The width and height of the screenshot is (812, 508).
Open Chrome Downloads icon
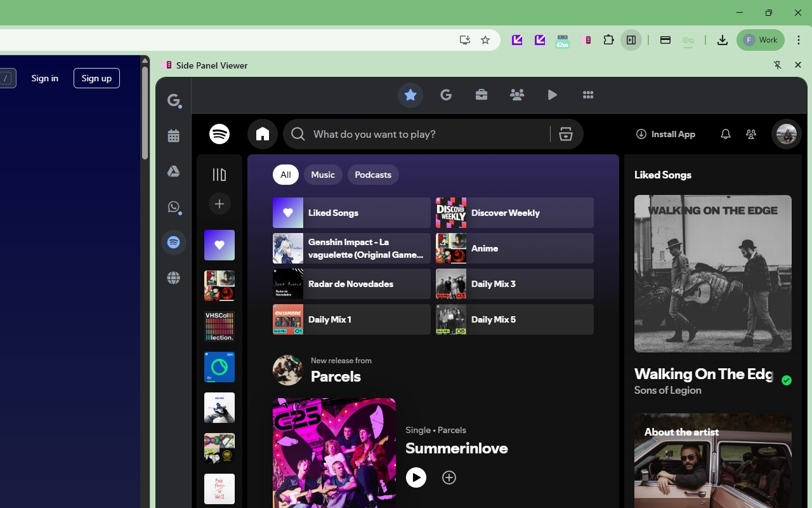722,40
